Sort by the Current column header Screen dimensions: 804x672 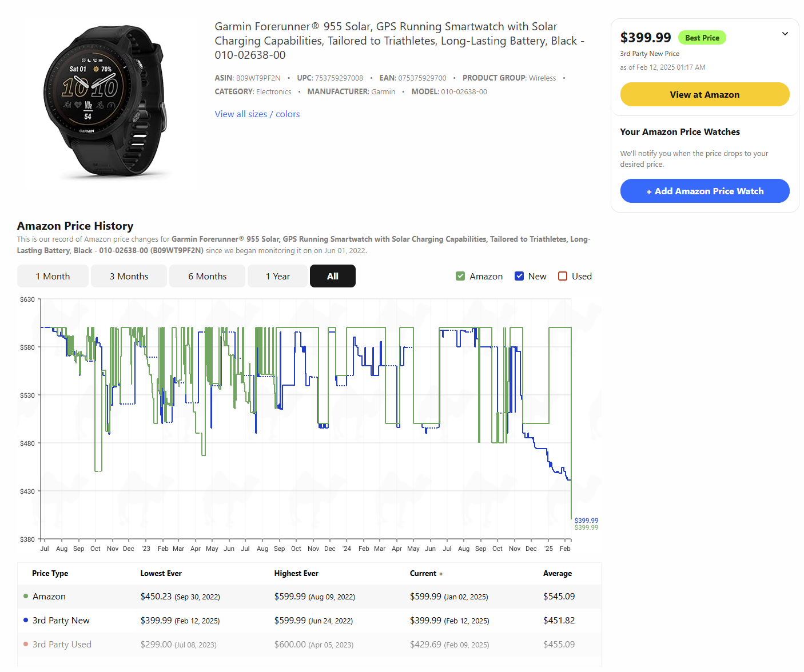coord(426,573)
